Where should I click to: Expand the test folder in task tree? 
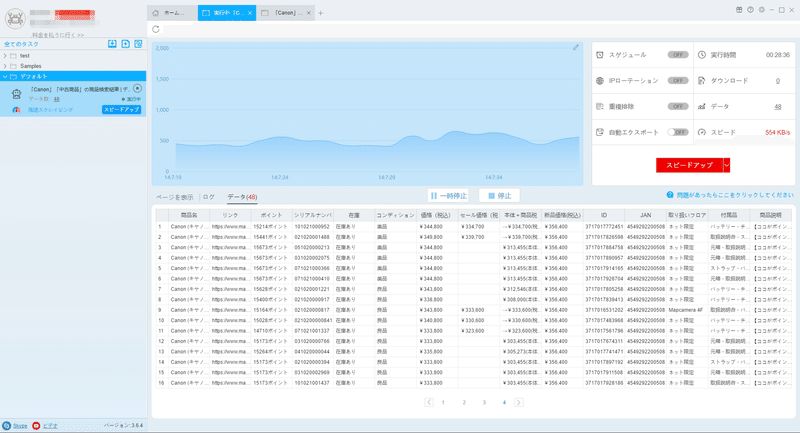pyautogui.click(x=5, y=56)
